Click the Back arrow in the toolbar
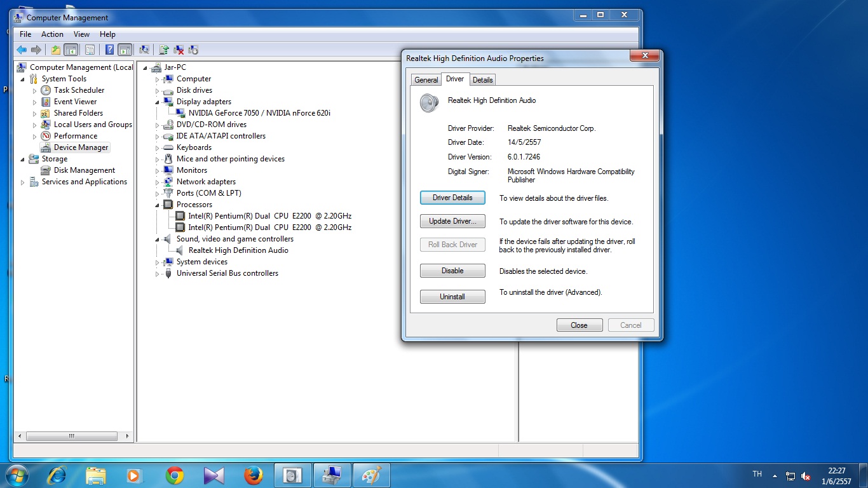 [22, 50]
